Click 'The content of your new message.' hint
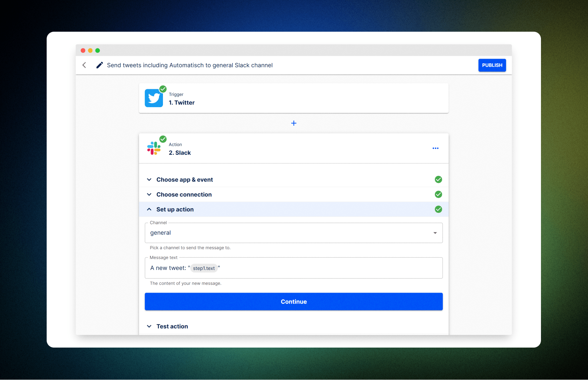The image size is (588, 380). 186,283
